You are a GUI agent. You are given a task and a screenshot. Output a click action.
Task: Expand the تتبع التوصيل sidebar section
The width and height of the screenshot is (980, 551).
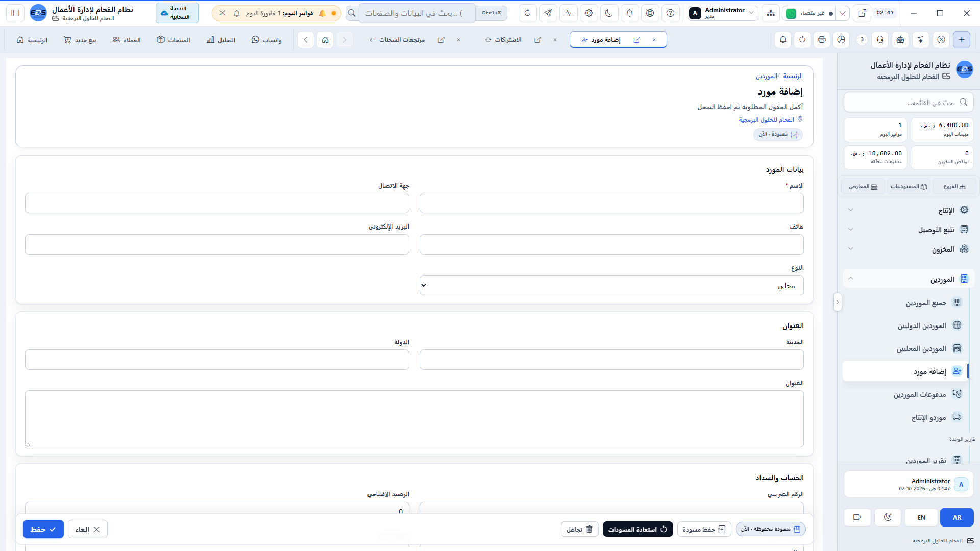pos(909,230)
